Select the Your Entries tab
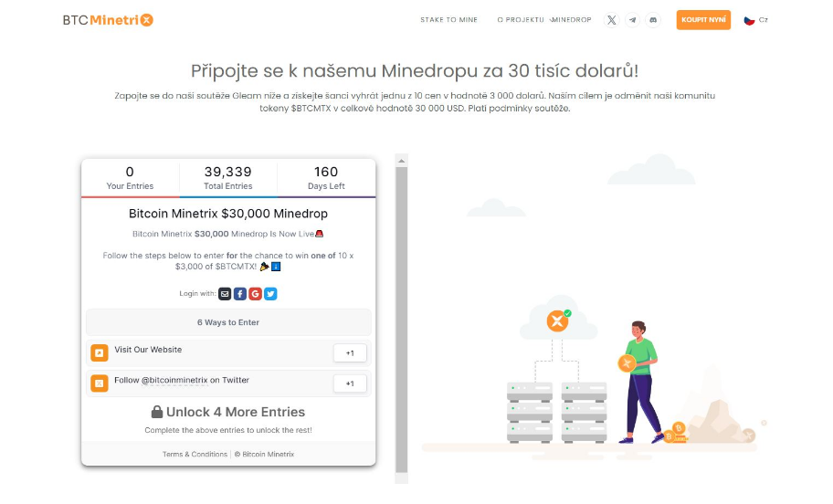Screen dimensions: 833x504 (x=130, y=178)
